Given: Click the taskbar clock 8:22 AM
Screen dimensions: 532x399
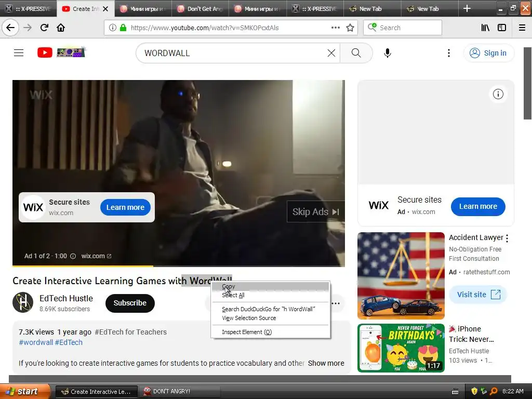Looking at the screenshot, I should [513, 391].
